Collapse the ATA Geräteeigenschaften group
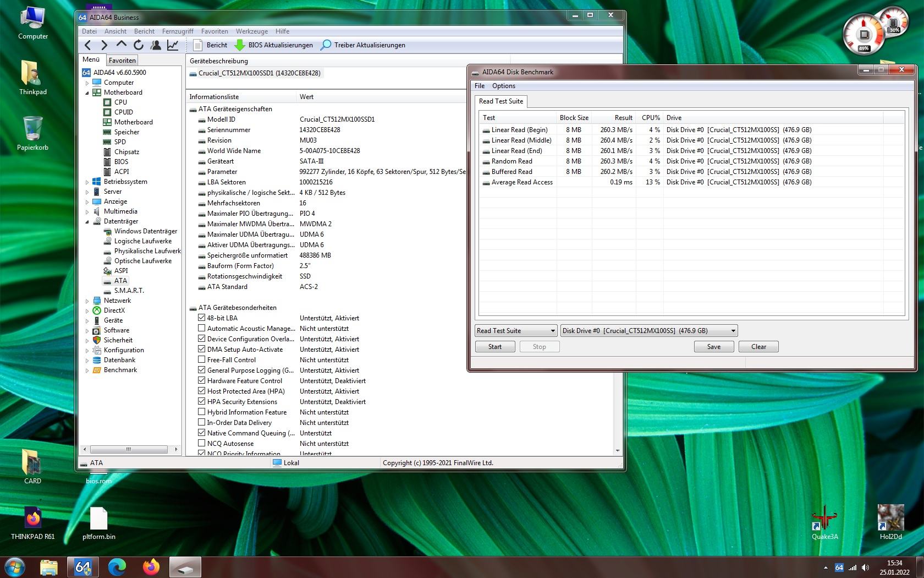 point(193,110)
